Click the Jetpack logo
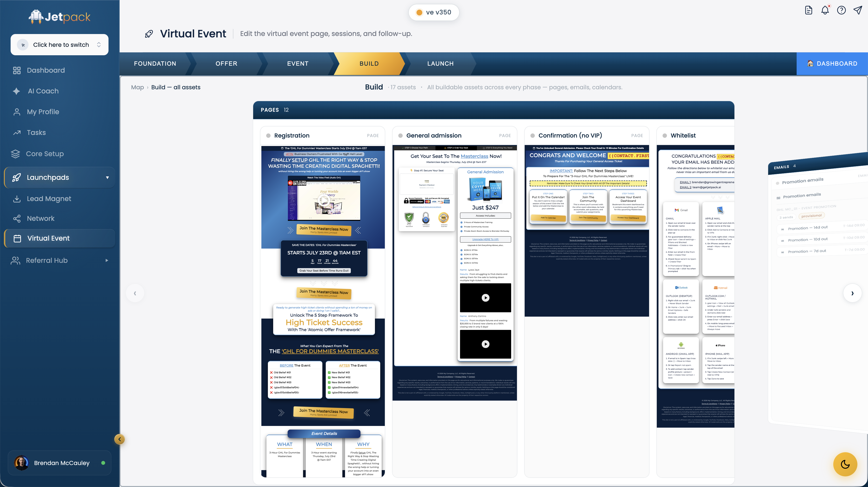The height and width of the screenshot is (487, 868). pos(60,17)
